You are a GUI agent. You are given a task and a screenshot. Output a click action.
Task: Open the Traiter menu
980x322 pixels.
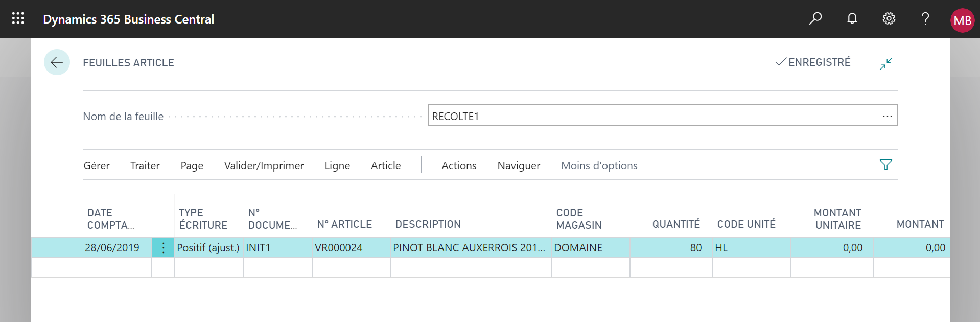(145, 166)
